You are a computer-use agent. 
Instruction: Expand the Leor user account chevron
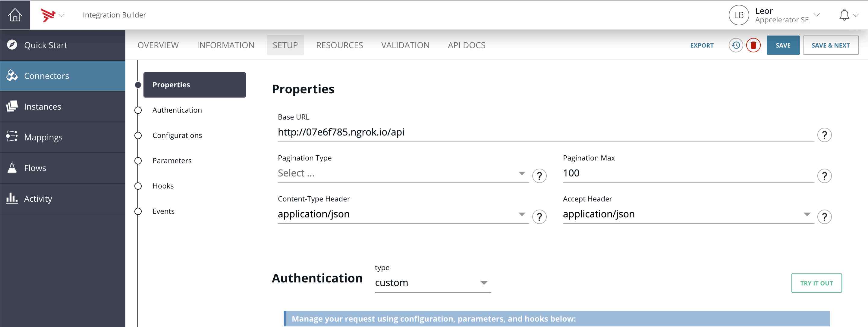coord(816,15)
